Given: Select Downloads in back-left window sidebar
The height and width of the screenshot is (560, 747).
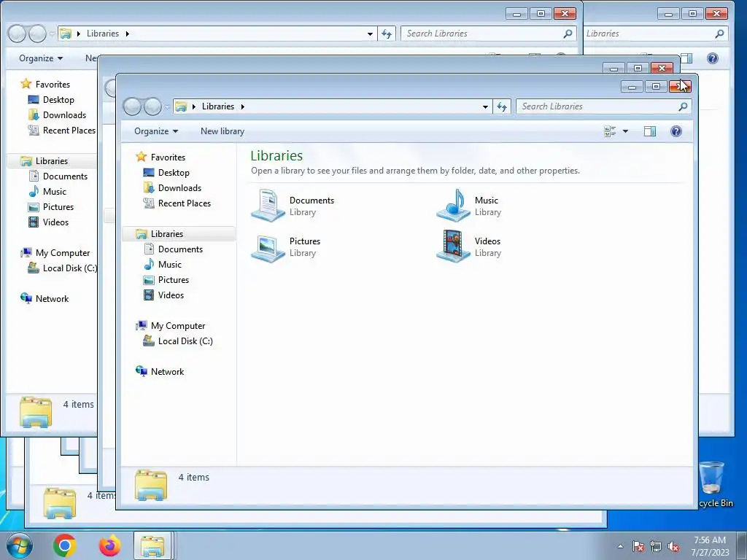Looking at the screenshot, I should click(57, 114).
